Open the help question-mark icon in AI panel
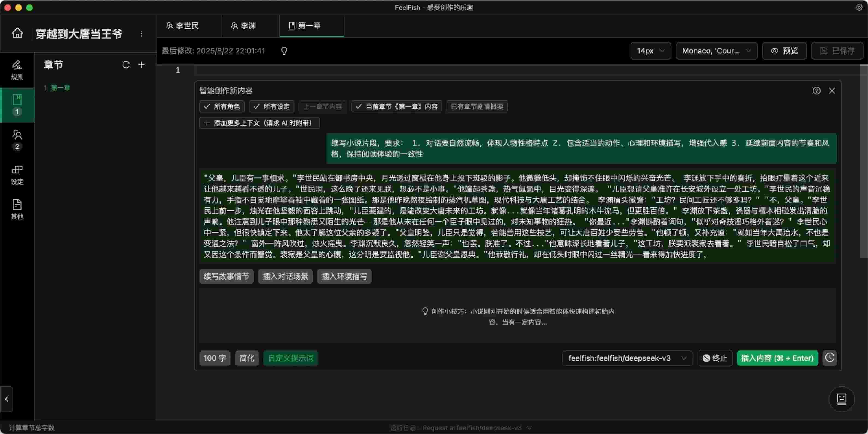The width and height of the screenshot is (868, 434). click(x=816, y=91)
